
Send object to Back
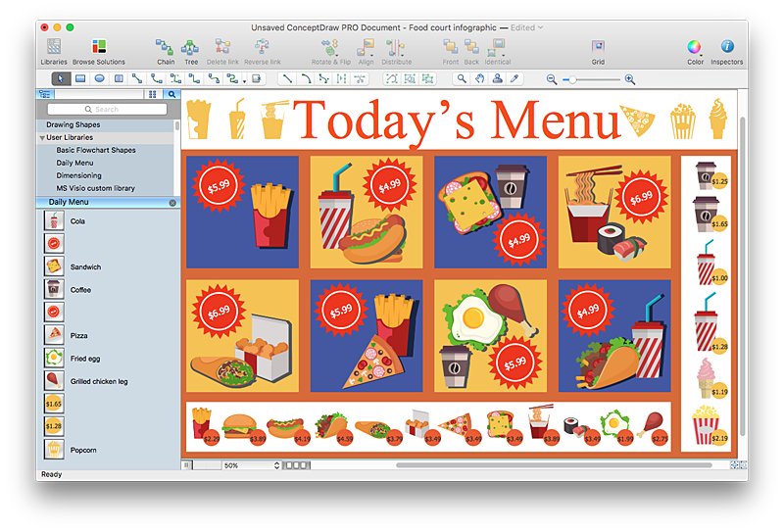[471, 52]
